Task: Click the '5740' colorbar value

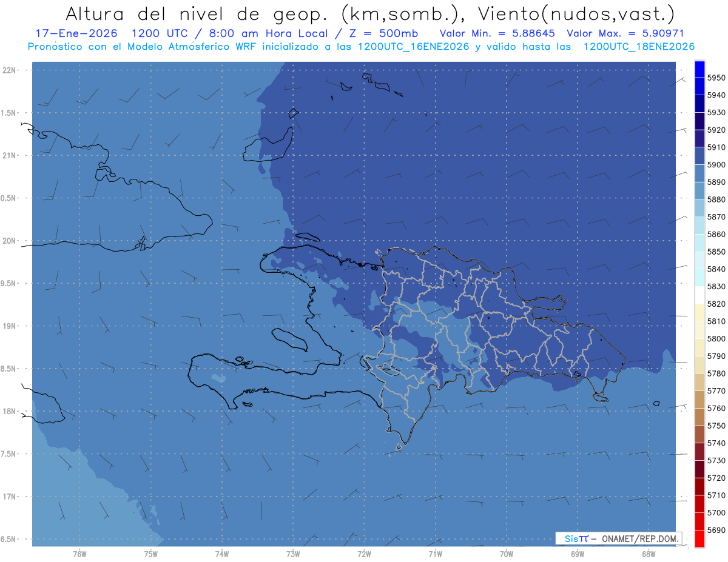Action: click(x=716, y=443)
